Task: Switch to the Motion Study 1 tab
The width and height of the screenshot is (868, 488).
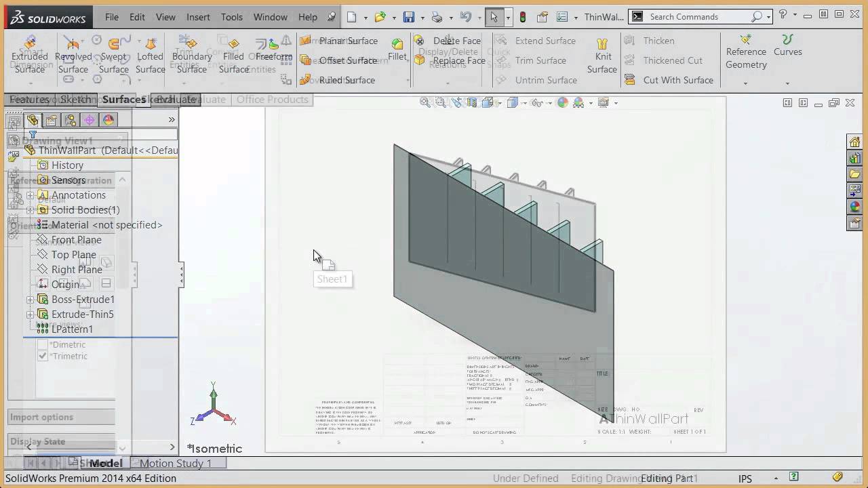Action: click(x=176, y=464)
